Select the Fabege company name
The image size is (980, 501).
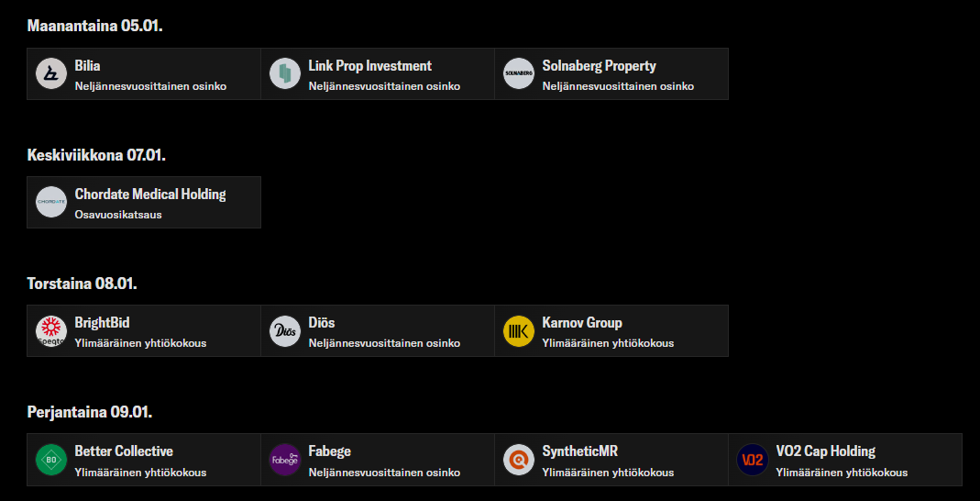[x=330, y=451]
